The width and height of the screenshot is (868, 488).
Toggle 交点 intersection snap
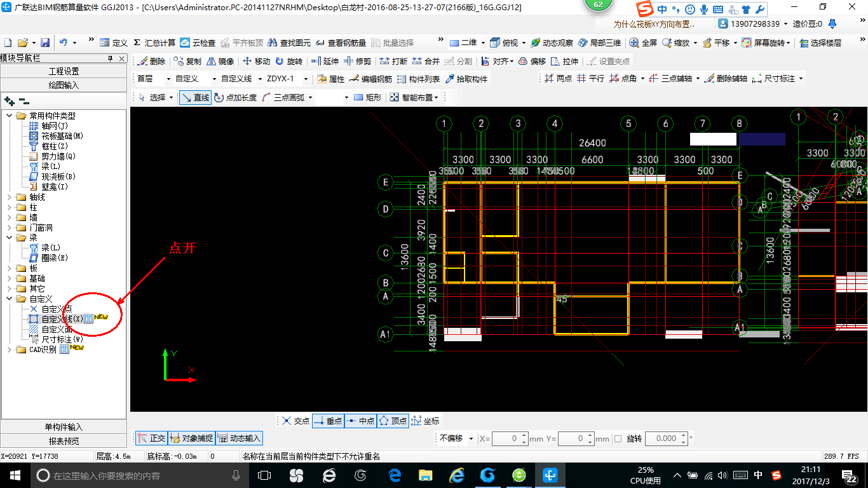click(296, 421)
